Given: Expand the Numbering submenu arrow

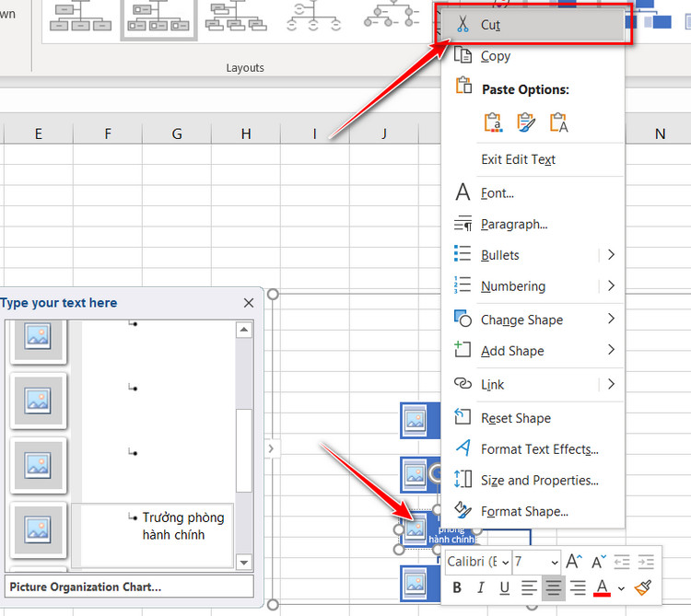Looking at the screenshot, I should [x=611, y=286].
